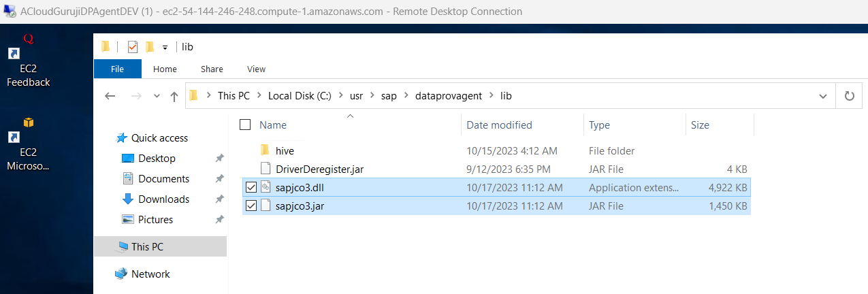Click the Back navigation arrow
868x294 pixels.
point(110,96)
